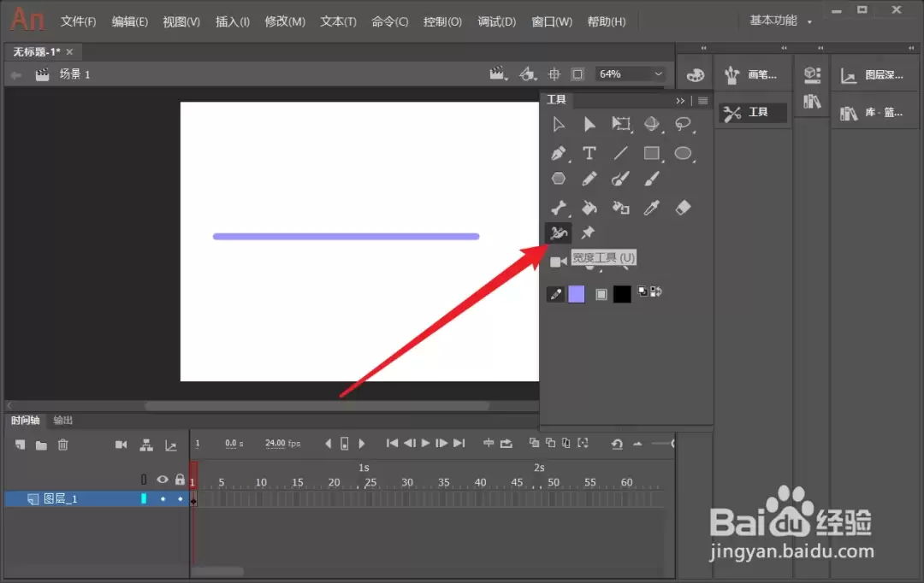Screen dimensions: 924x583
Task: Select the Free Transform tool
Action: (x=620, y=124)
